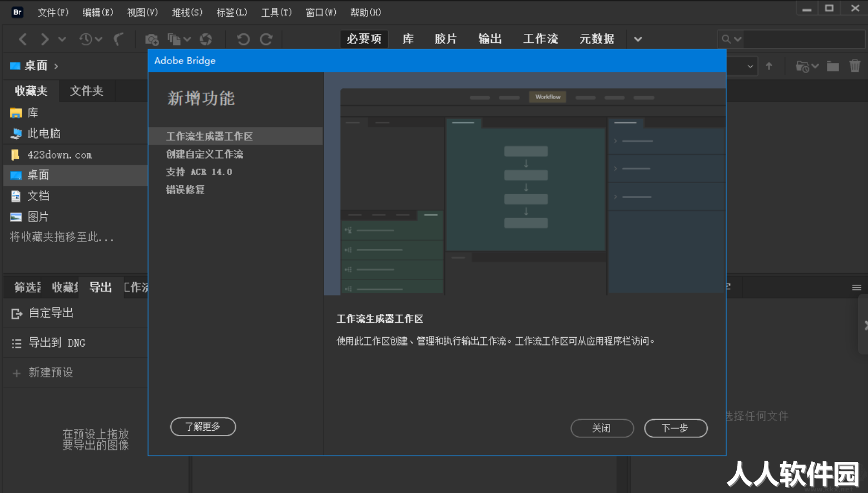
Task: Click the review mode stacked-pages icon
Action: point(174,39)
